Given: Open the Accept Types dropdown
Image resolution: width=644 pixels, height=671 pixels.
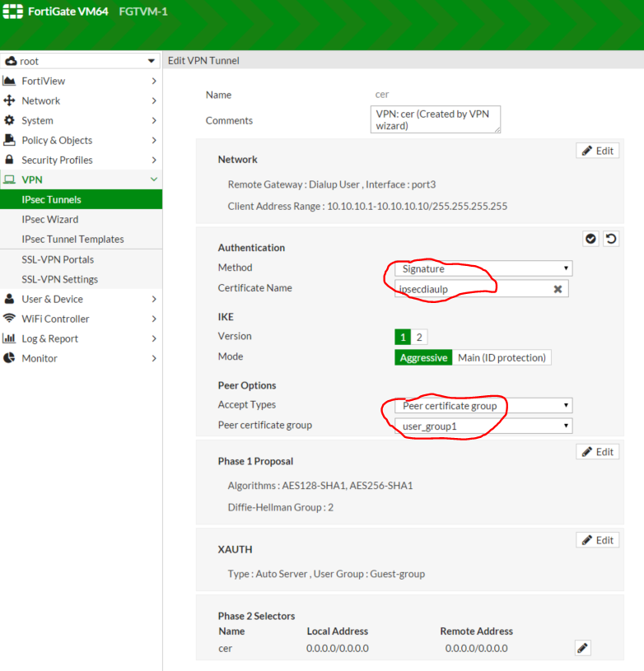Looking at the screenshot, I should click(483, 406).
